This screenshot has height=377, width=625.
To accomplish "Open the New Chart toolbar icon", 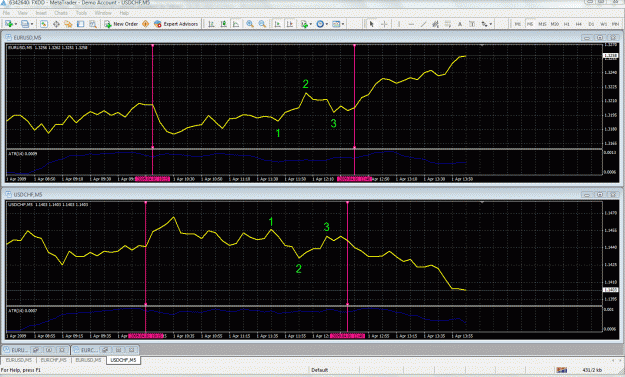I will (9, 24).
